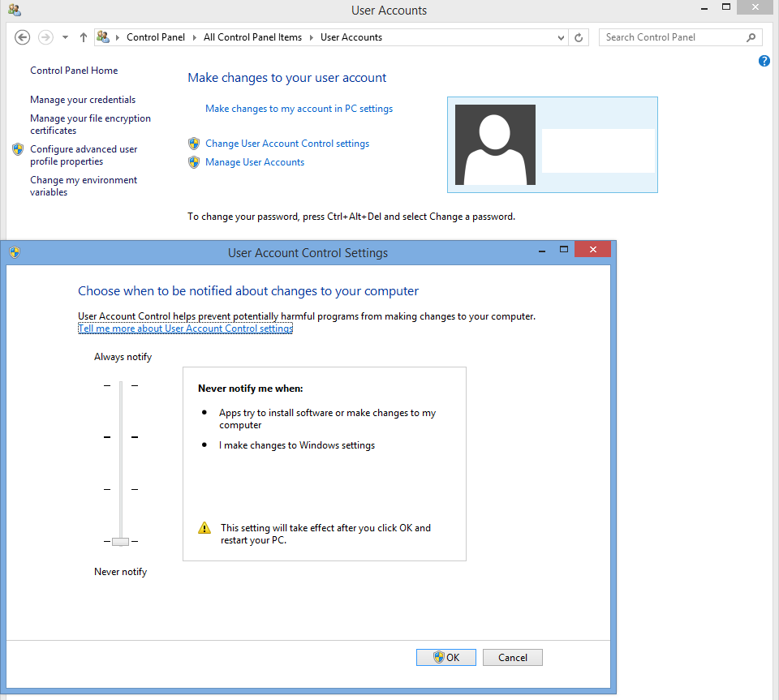Click 'Make changes to your user account' heading
This screenshot has width=779, height=700.
coord(286,78)
